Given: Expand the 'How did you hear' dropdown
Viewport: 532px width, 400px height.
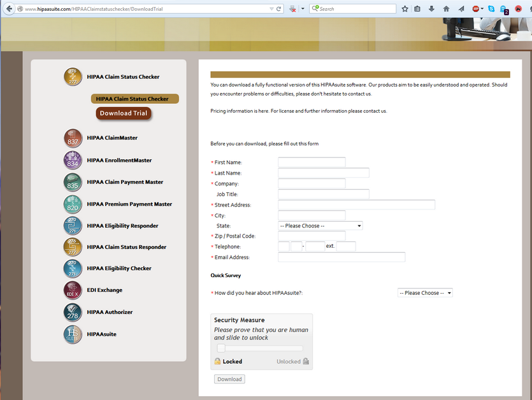Looking at the screenshot, I should click(424, 293).
